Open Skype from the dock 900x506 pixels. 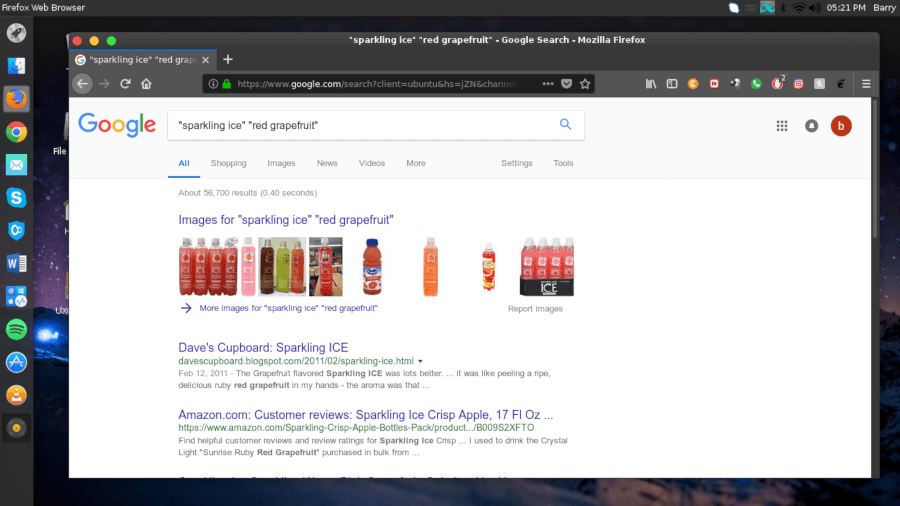pos(17,198)
